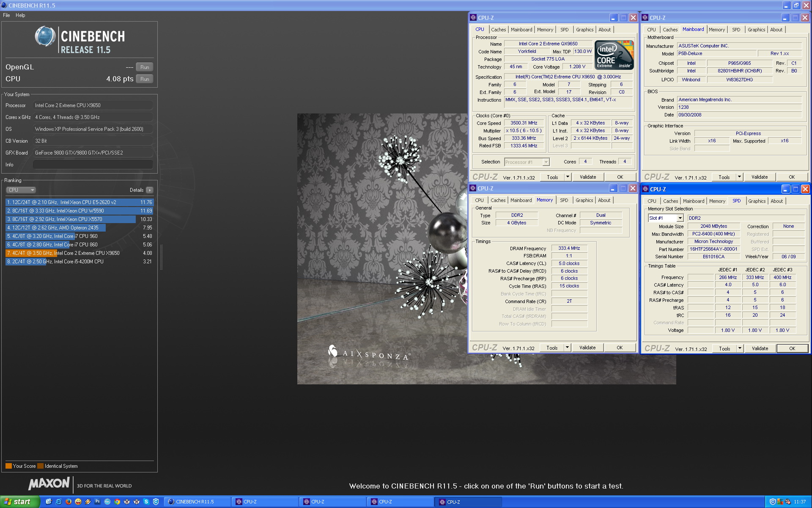The height and width of the screenshot is (508, 812).
Task: Click the Intel Core 2 Extreme logo
Action: 614,55
